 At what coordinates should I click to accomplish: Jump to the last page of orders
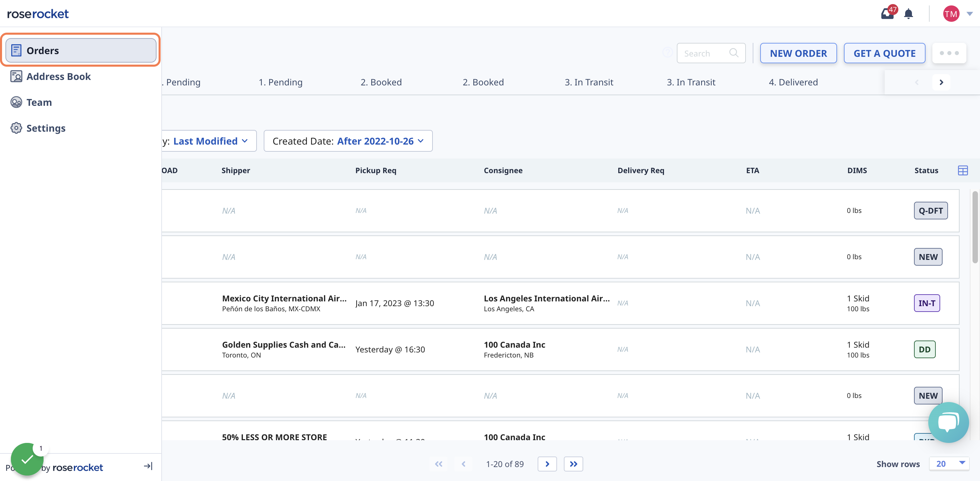(573, 464)
